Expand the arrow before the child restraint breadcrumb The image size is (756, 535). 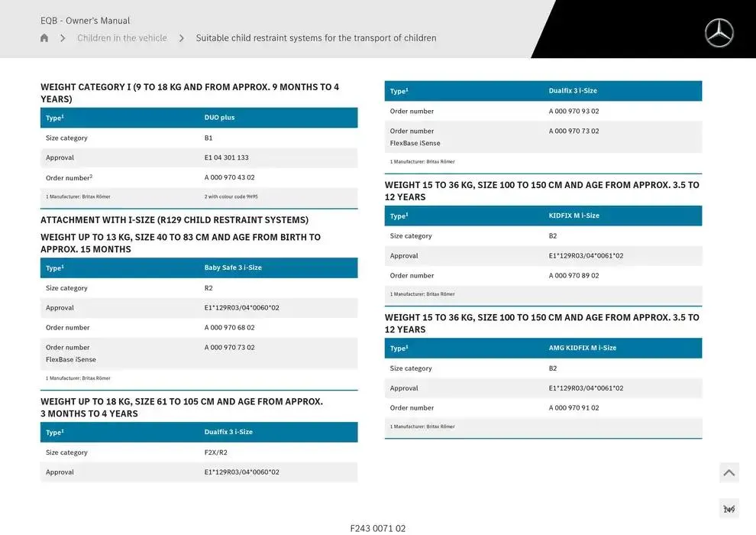[181, 37]
